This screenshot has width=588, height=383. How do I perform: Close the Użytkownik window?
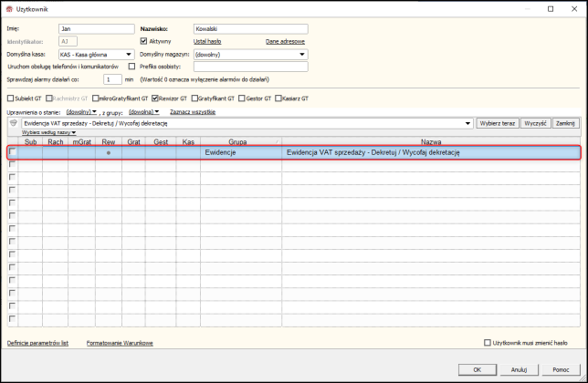tap(574, 9)
